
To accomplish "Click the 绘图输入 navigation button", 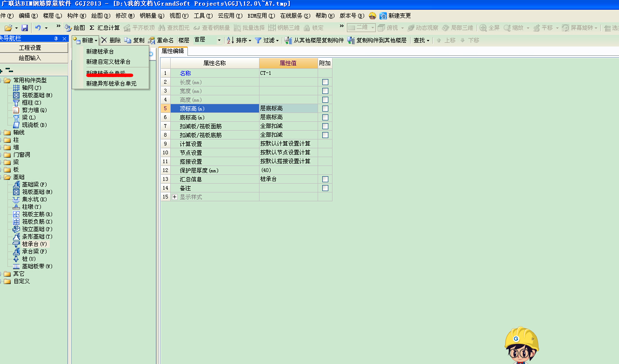I will [30, 58].
